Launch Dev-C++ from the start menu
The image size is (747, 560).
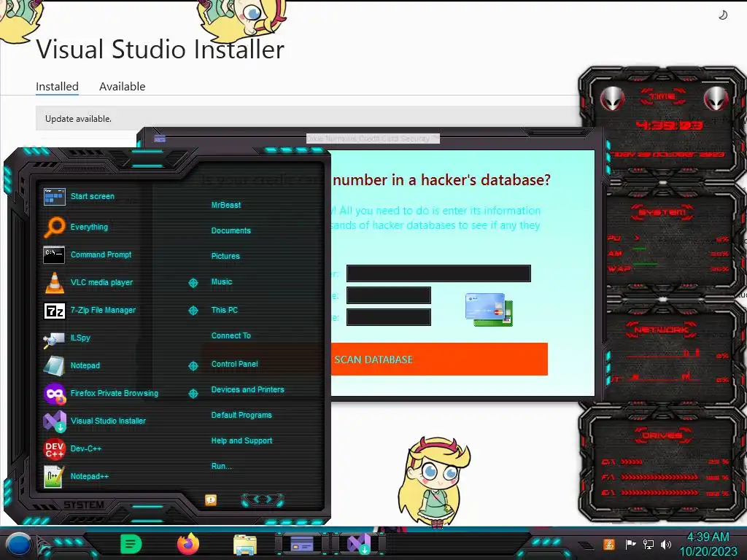[72, 448]
